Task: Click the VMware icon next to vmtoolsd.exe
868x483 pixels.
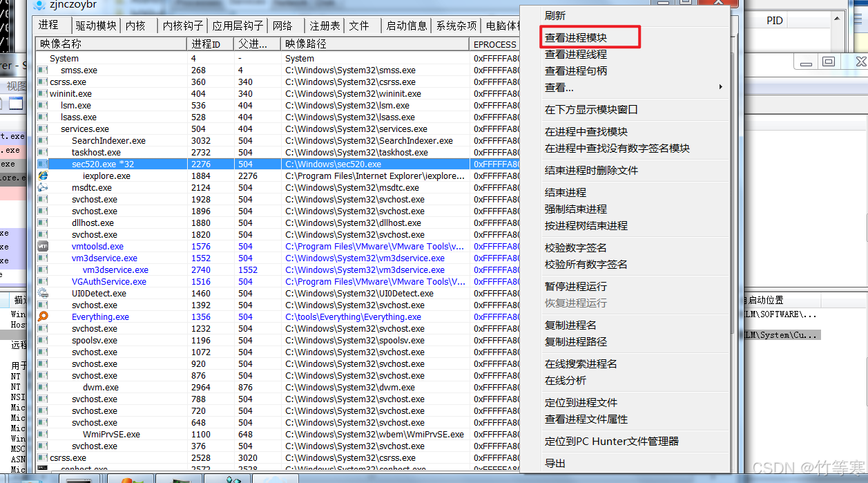Action: tap(43, 247)
